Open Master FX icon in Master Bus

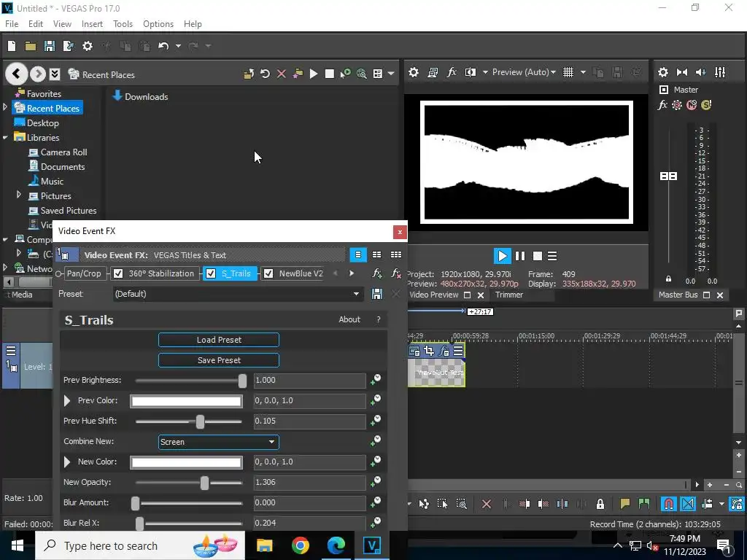point(662,105)
